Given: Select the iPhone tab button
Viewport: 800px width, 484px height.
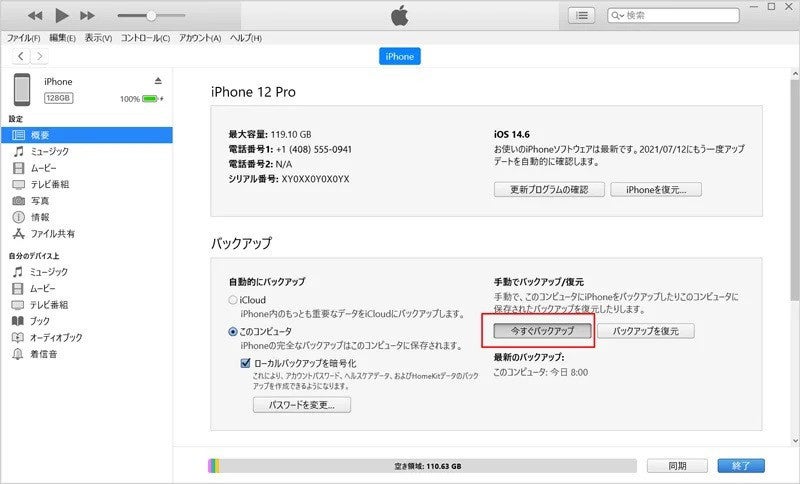Looking at the screenshot, I should pos(399,56).
